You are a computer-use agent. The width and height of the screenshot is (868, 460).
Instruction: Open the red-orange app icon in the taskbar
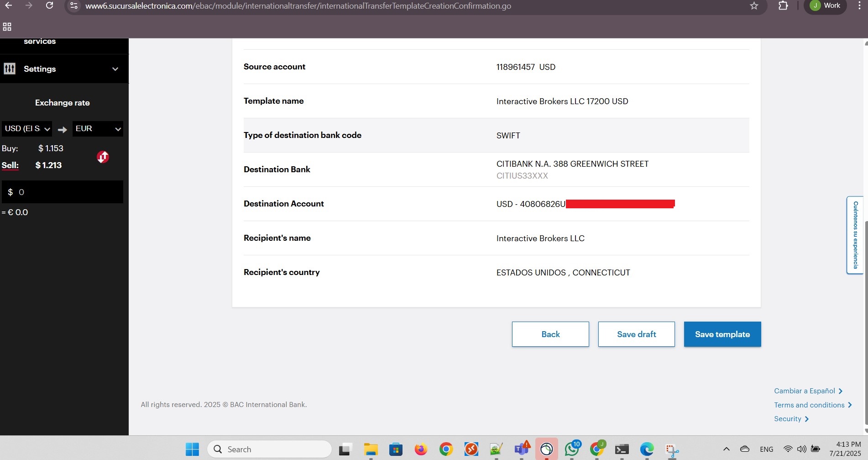(x=471, y=449)
